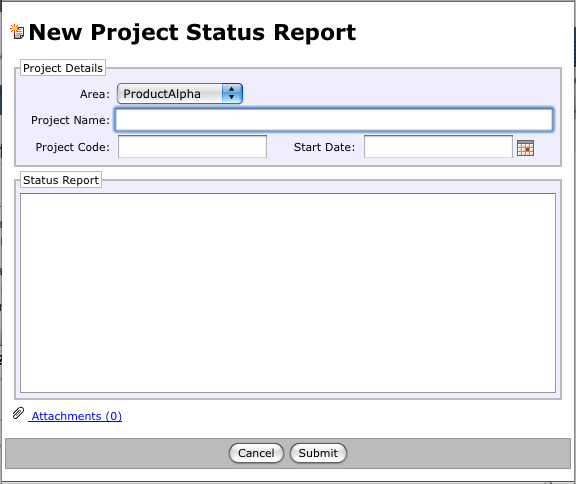Click the Project Name label text

[70, 120]
